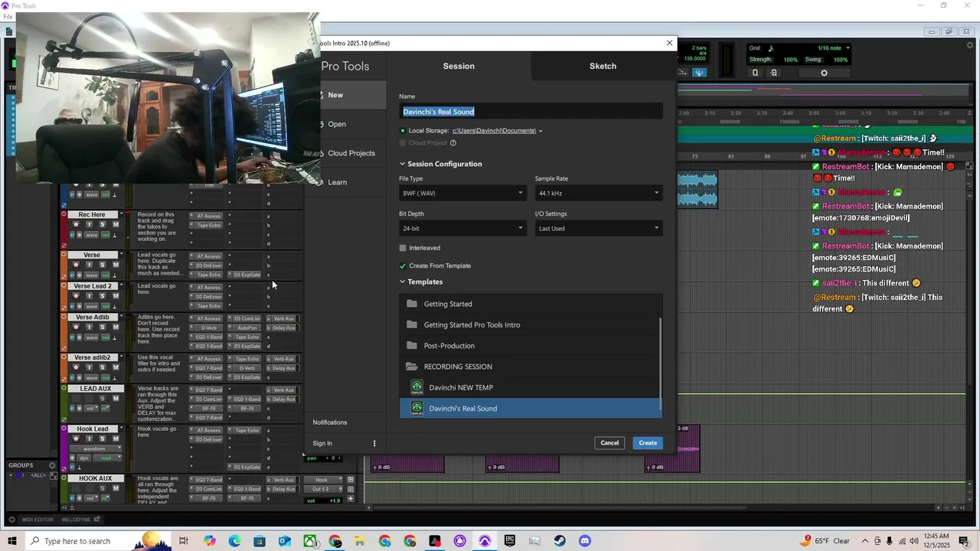980x551 pixels.
Task: Open Task View from the taskbar
Action: pyautogui.click(x=184, y=541)
